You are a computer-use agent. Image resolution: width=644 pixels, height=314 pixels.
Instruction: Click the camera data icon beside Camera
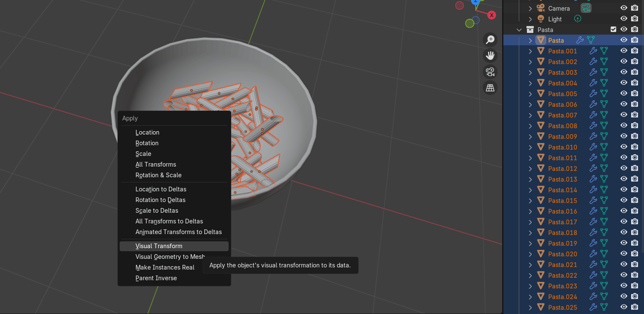point(586,8)
